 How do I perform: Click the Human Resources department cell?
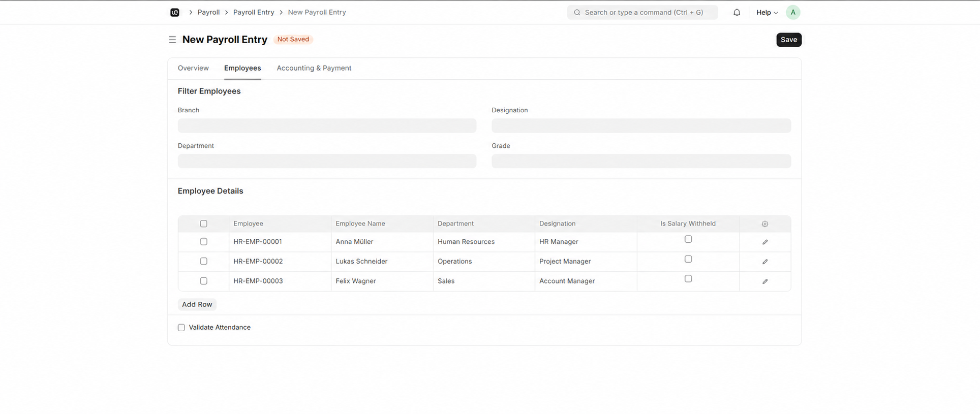(484, 242)
